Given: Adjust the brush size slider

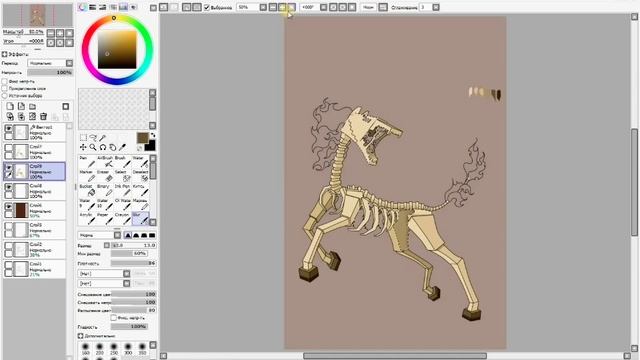Looking at the screenshot, I should pos(133,245).
